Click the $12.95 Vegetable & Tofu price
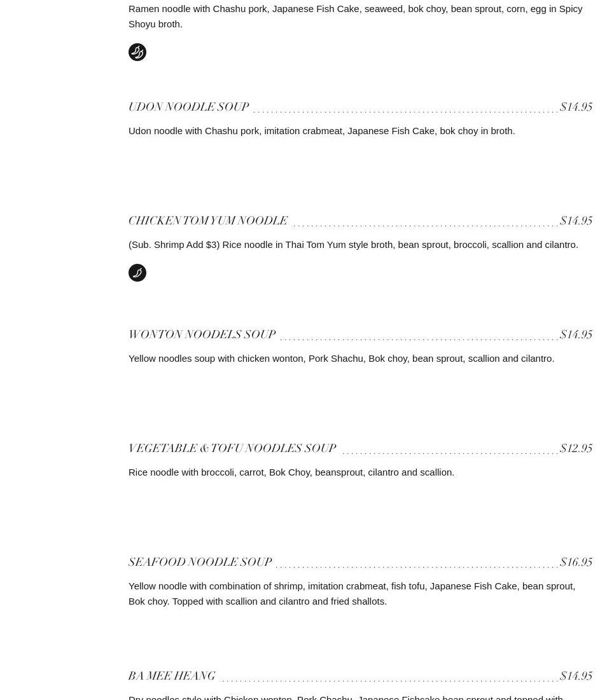This screenshot has width=614, height=700. (x=576, y=448)
